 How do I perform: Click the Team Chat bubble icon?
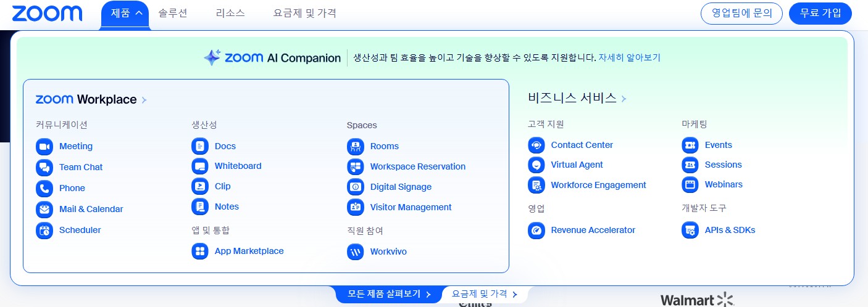[x=44, y=168]
